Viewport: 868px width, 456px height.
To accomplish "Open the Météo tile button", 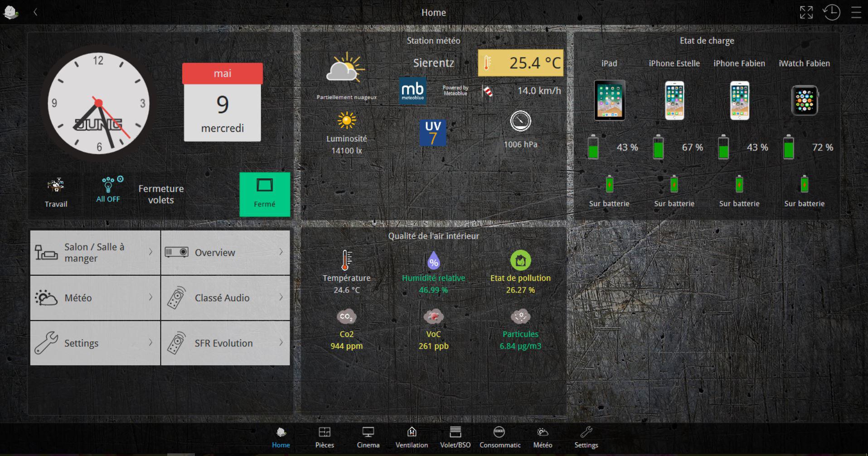I will coord(95,298).
